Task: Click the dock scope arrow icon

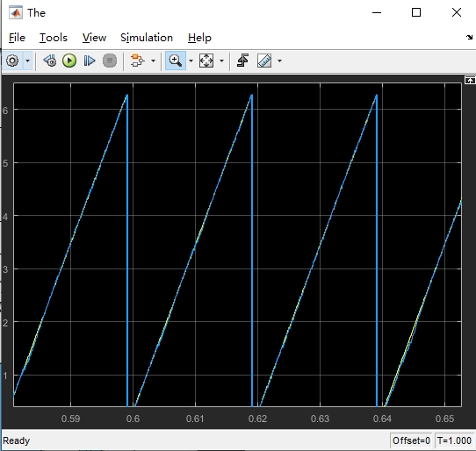Action: pos(469,38)
